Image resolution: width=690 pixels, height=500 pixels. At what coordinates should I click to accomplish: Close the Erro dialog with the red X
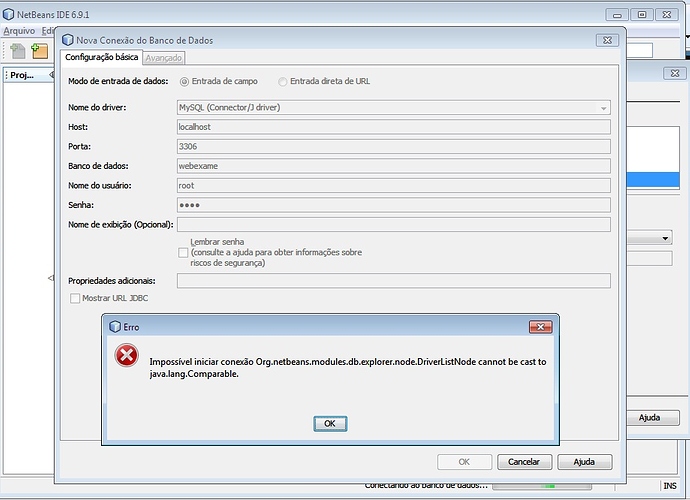pyautogui.click(x=540, y=327)
